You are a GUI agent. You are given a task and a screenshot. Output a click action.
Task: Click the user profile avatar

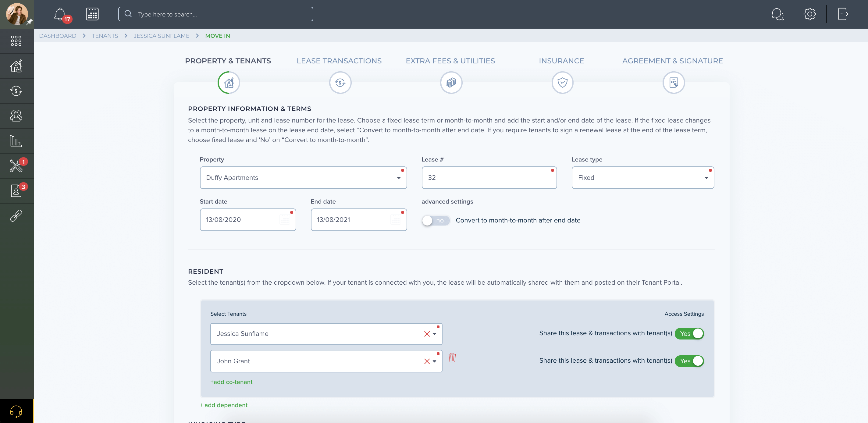click(x=17, y=14)
